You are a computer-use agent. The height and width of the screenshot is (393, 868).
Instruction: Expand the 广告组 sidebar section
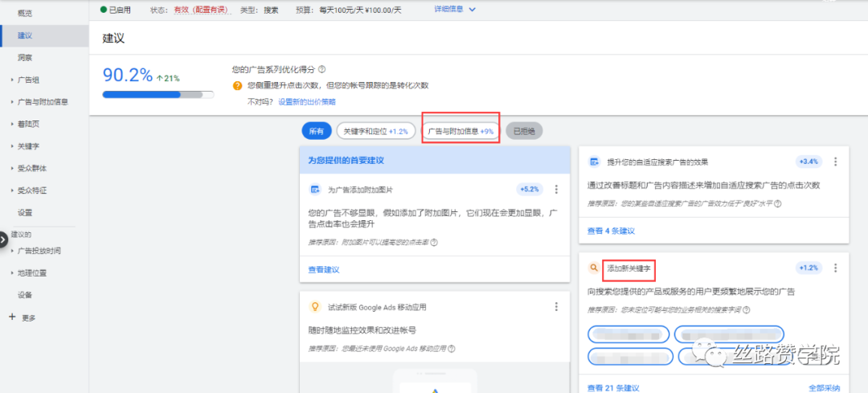point(28,80)
